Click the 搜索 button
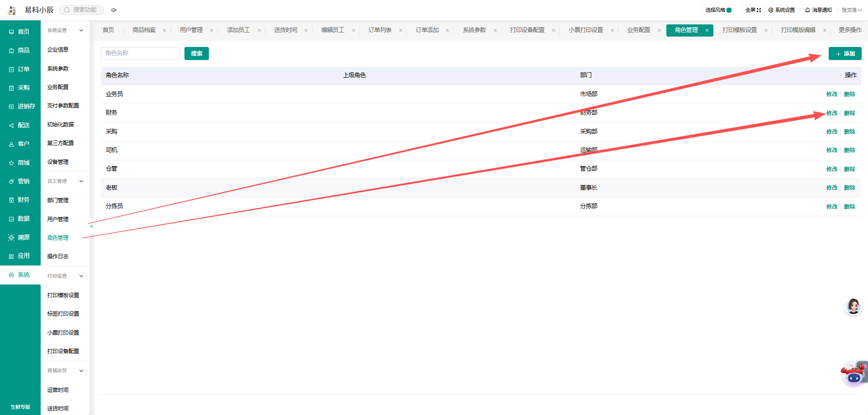This screenshot has height=415, width=868. 197,54
